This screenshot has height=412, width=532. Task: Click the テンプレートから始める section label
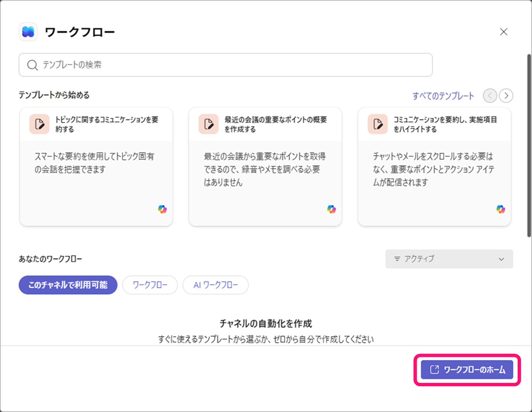54,95
